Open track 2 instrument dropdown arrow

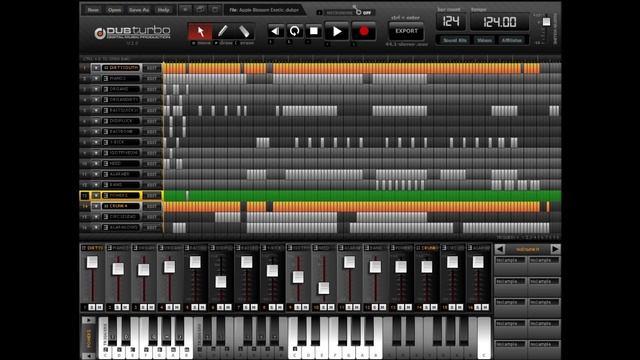96,78
